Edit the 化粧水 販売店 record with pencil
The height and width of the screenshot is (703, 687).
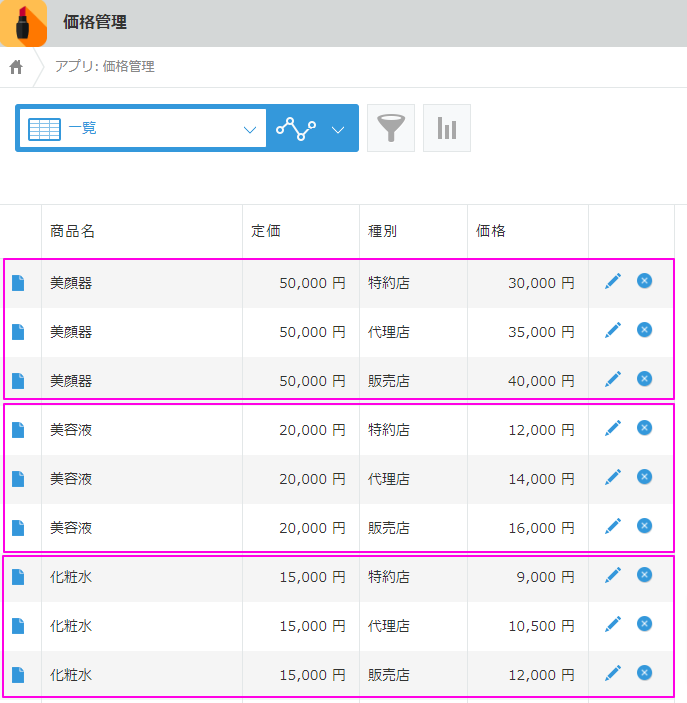[x=613, y=673]
